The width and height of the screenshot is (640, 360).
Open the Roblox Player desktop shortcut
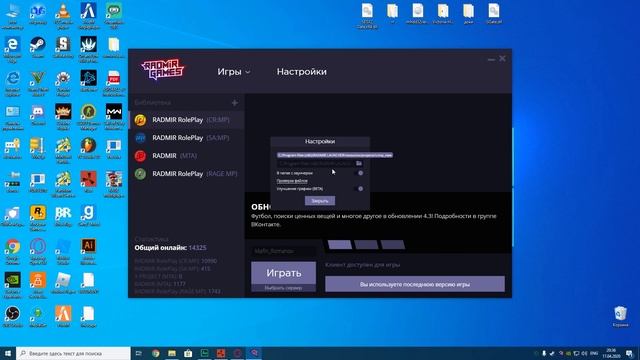click(63, 283)
